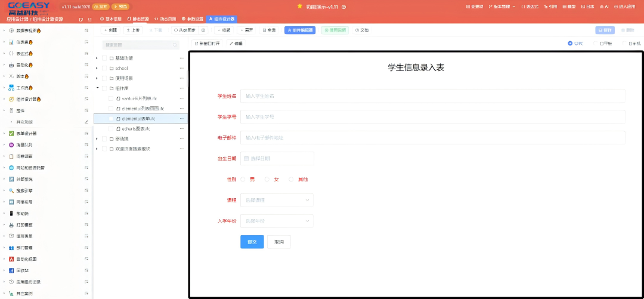The image size is (644, 299).
Task: Click the 搜索引擎 magnifier icon in sidebar
Action: coord(11,190)
